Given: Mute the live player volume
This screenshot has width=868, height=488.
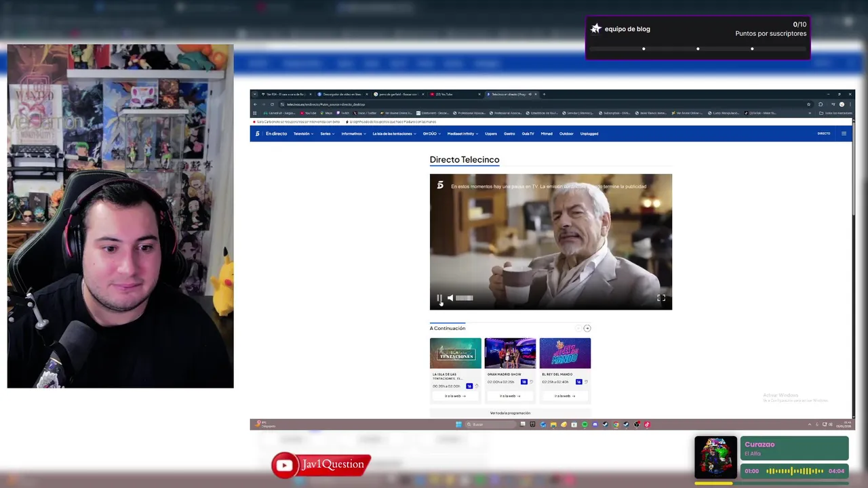Looking at the screenshot, I should pyautogui.click(x=450, y=298).
